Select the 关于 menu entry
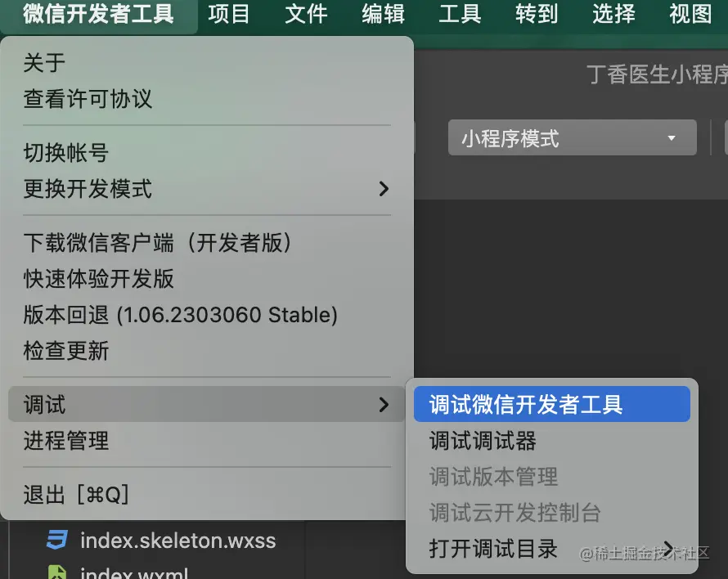Viewport: 728px width, 579px height. [x=207, y=63]
